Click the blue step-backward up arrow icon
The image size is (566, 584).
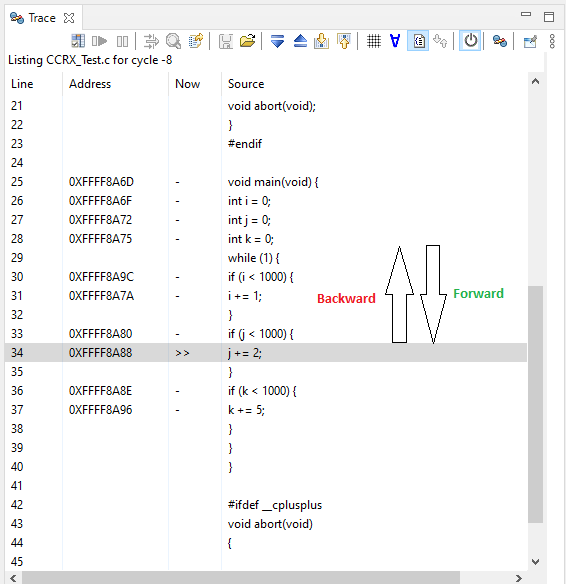(x=300, y=41)
